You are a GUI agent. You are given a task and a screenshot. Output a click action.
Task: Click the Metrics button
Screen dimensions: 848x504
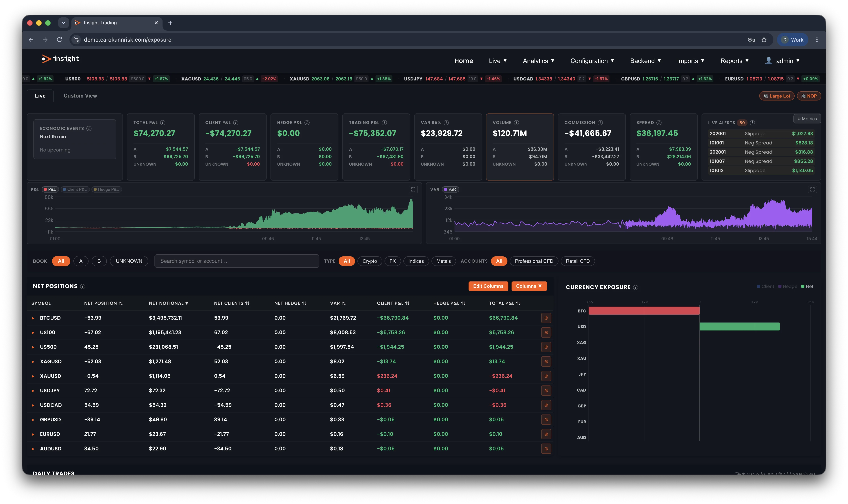tap(807, 119)
